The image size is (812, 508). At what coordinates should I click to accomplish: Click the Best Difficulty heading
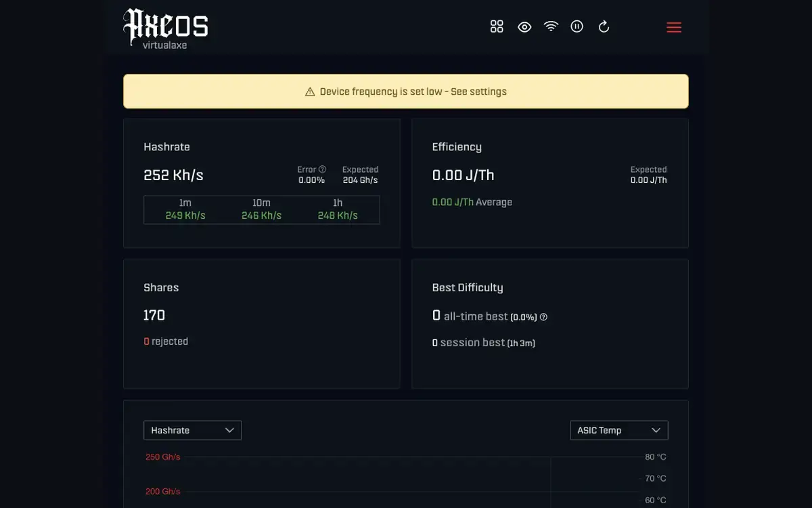click(x=468, y=287)
